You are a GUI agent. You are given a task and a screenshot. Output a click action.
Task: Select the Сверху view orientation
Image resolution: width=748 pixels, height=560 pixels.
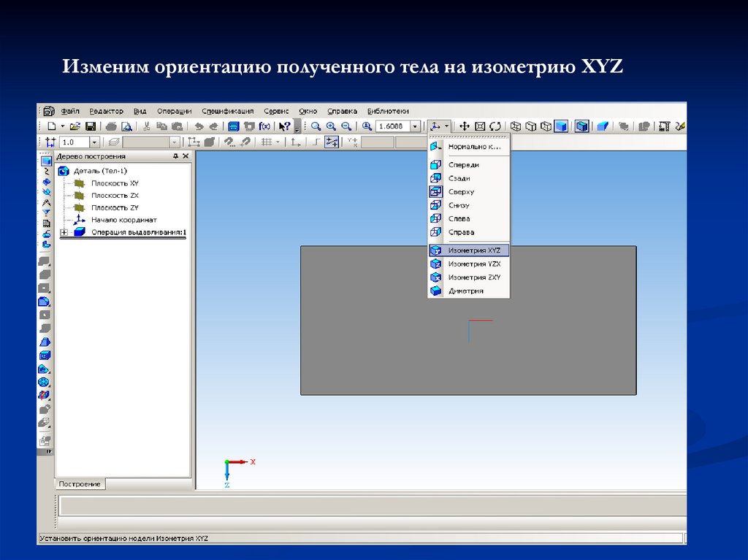click(x=469, y=192)
